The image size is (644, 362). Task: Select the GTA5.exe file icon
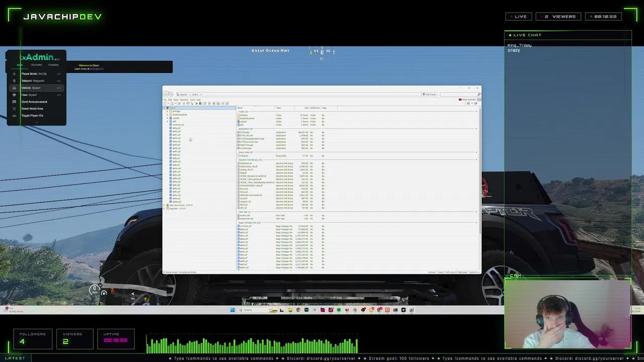238,132
